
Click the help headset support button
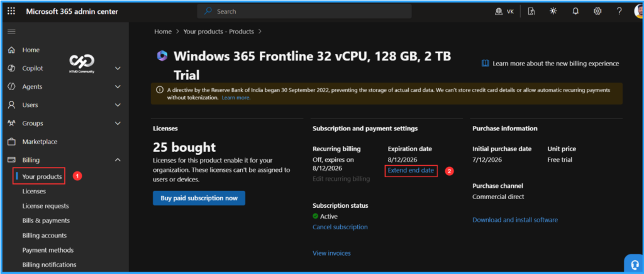click(x=635, y=264)
